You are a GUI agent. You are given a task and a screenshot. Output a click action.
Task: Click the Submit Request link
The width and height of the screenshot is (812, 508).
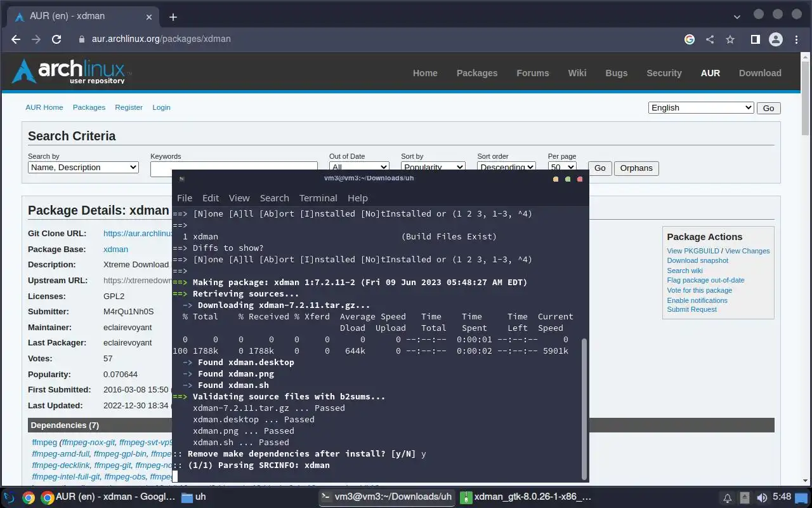point(691,309)
